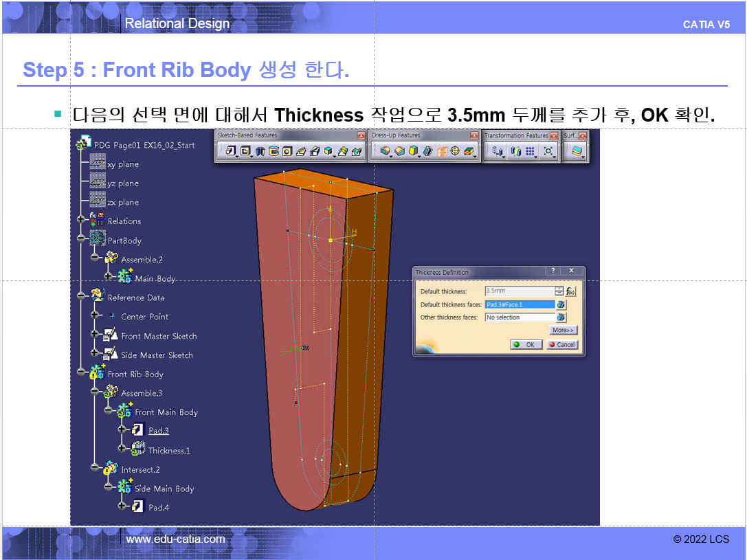747x560 pixels.
Task: Click the Other thickness faces field
Action: coord(520,317)
